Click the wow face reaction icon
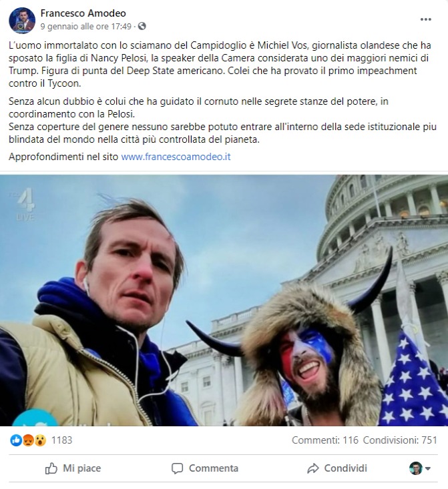 pos(40,440)
